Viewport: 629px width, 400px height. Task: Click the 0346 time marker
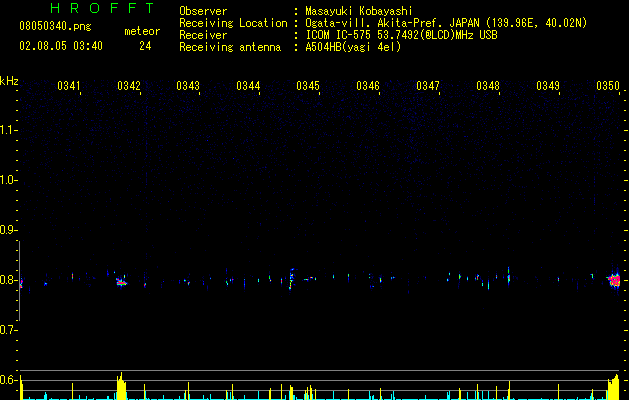pos(368,86)
